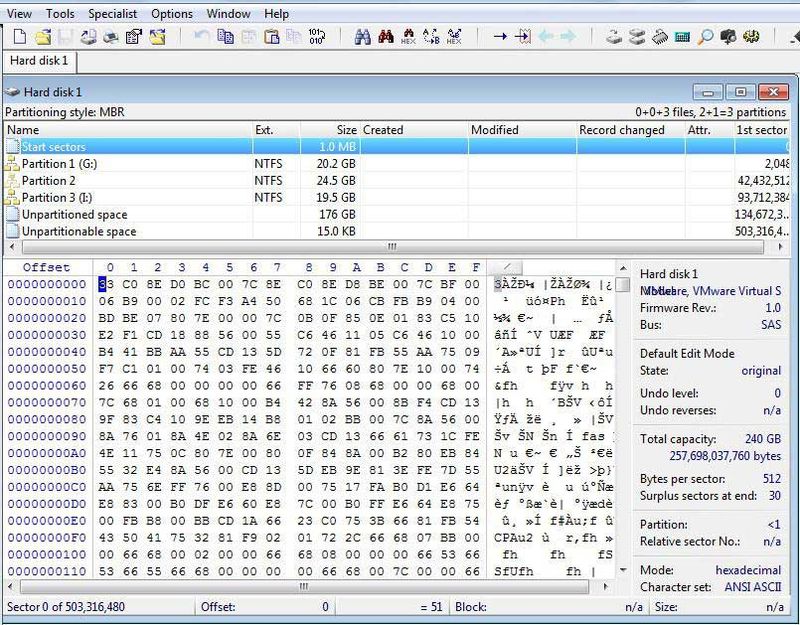
Task: Click the Calculator toolbar icon
Action: coord(682,37)
